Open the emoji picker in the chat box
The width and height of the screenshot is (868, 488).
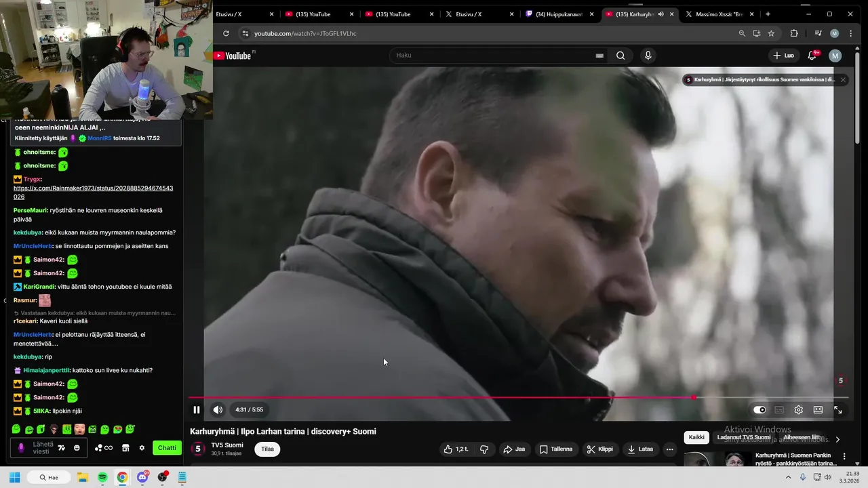pyautogui.click(x=77, y=448)
